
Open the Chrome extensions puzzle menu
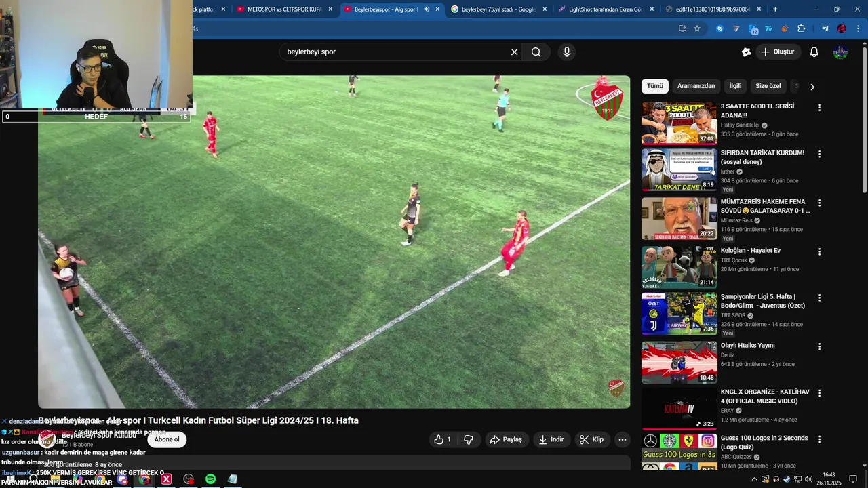(x=802, y=28)
